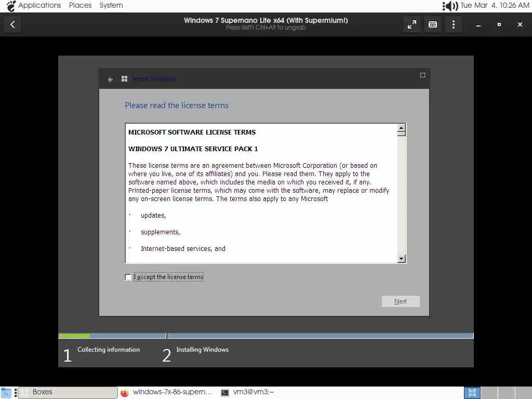Click the Next button
Viewport: 532px width, 399px height.
(401, 301)
